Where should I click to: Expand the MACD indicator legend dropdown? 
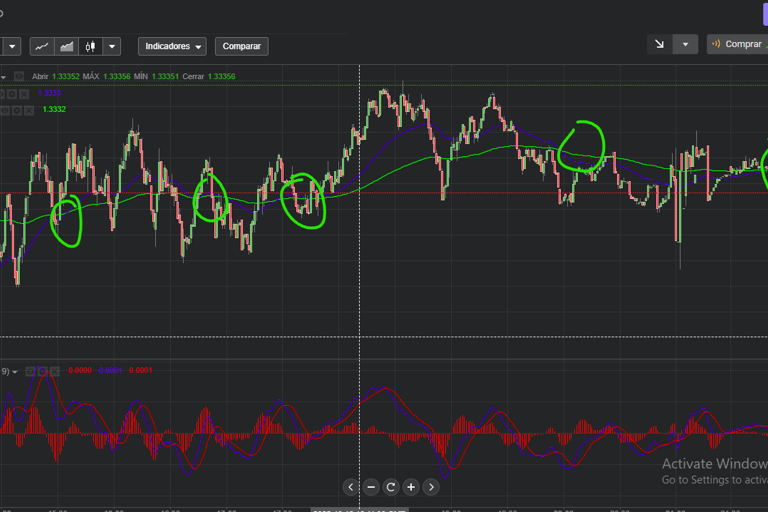(15, 372)
